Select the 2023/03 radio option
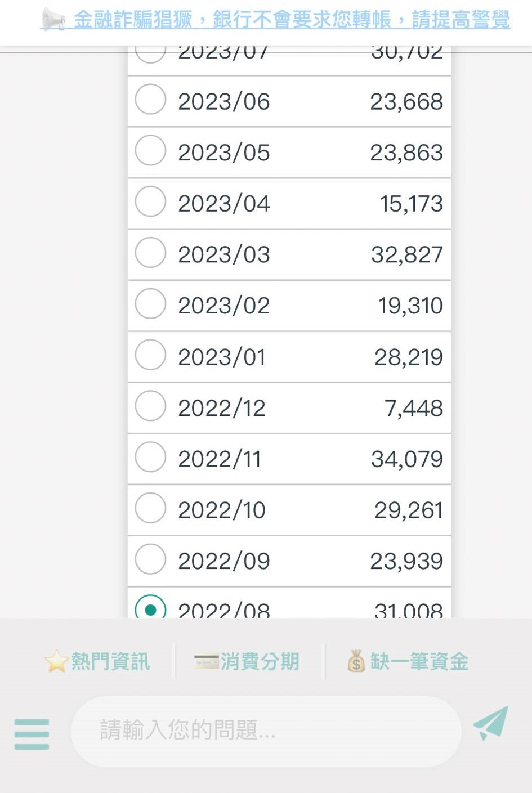The height and width of the screenshot is (793, 532). point(150,253)
